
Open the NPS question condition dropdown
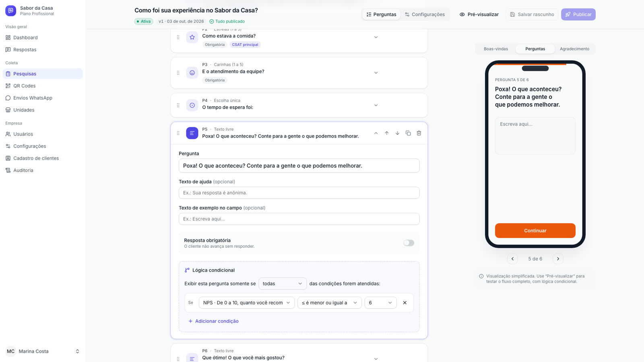pos(247,302)
